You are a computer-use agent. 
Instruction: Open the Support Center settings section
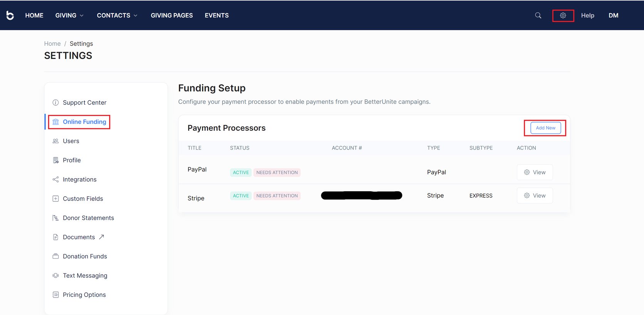tap(84, 103)
